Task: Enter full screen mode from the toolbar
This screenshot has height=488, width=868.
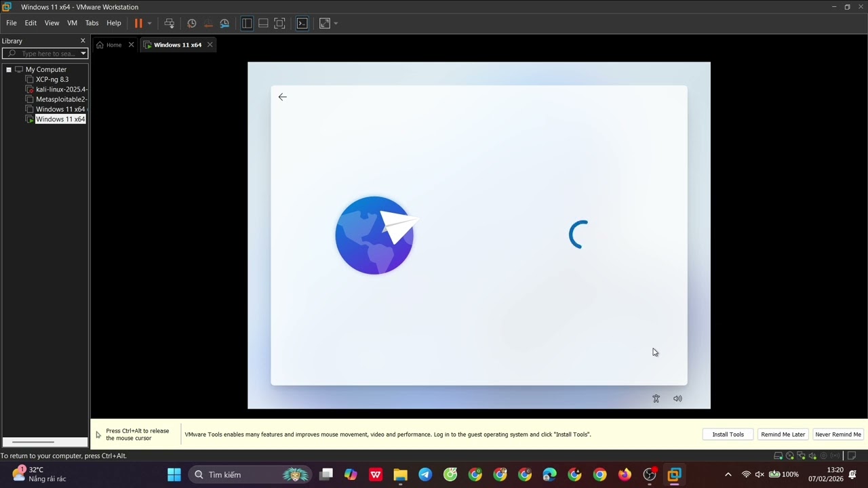Action: pos(279,23)
